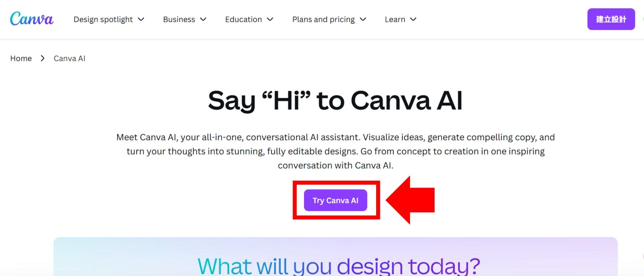This screenshot has width=644, height=276.
Task: Expand the Learn dropdown arrow
Action: click(x=414, y=19)
